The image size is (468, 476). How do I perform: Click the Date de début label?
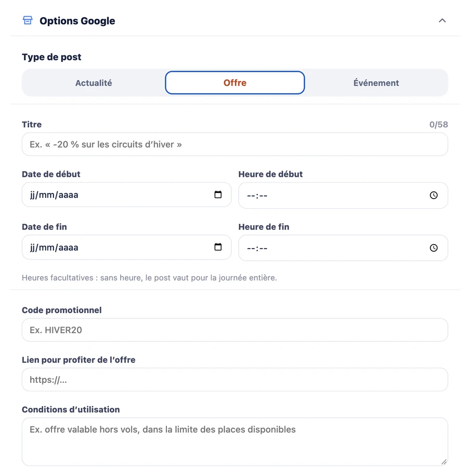[51, 174]
